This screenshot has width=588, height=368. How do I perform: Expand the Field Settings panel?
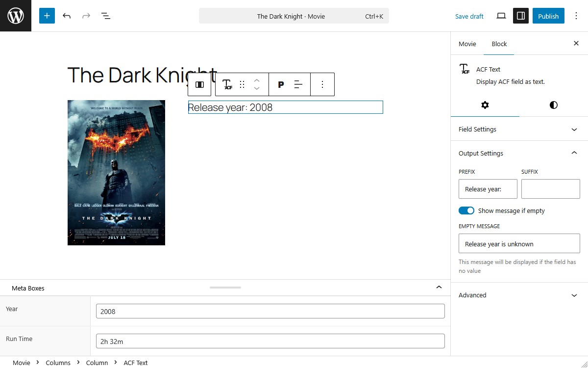519,129
